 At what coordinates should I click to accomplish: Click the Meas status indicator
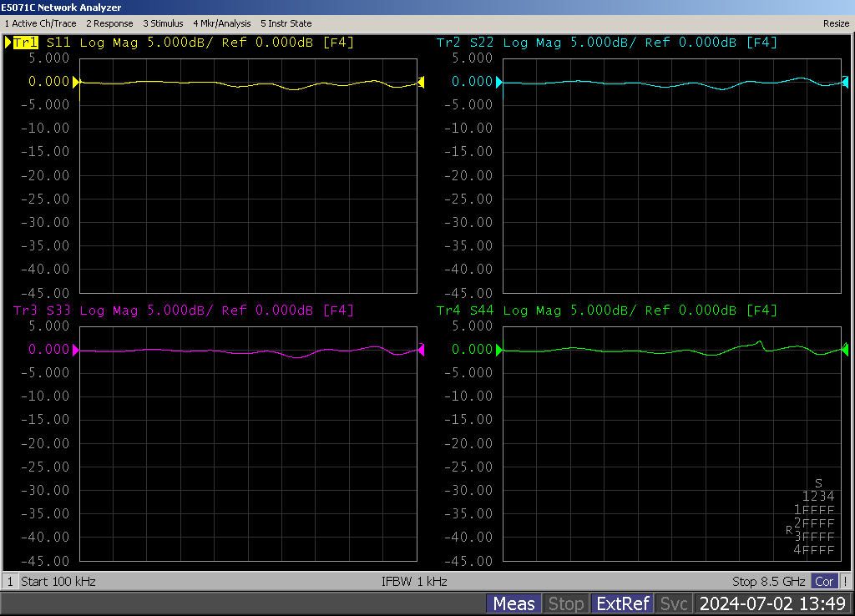[x=514, y=603]
